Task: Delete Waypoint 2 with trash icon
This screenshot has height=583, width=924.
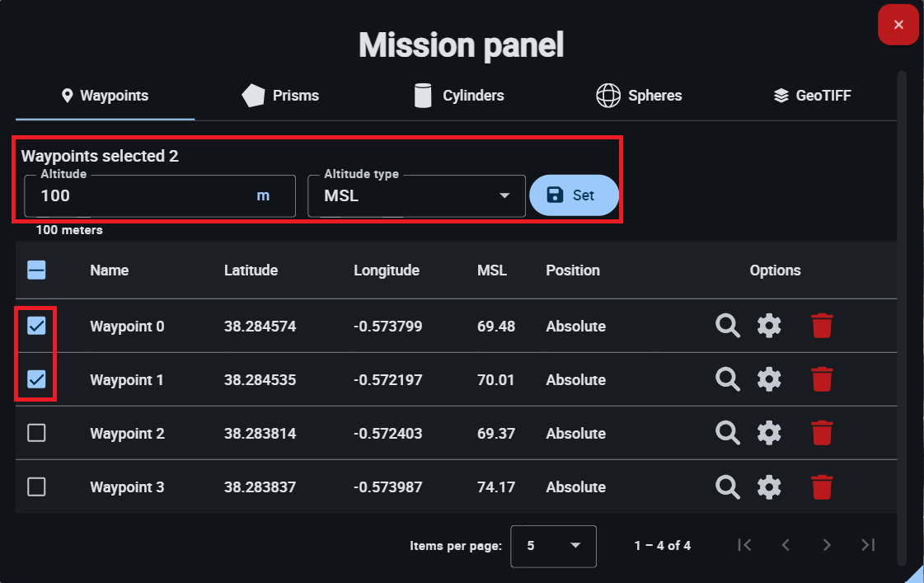Action: (822, 434)
